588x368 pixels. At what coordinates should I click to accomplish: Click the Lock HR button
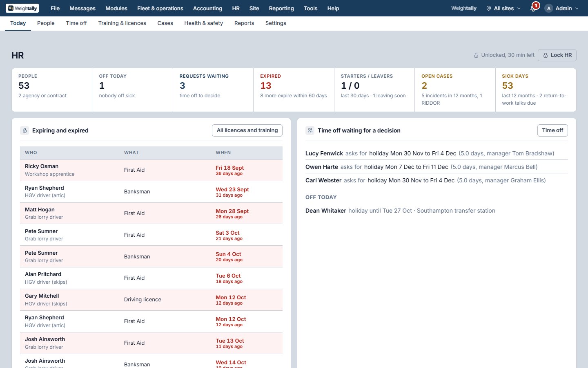(557, 55)
